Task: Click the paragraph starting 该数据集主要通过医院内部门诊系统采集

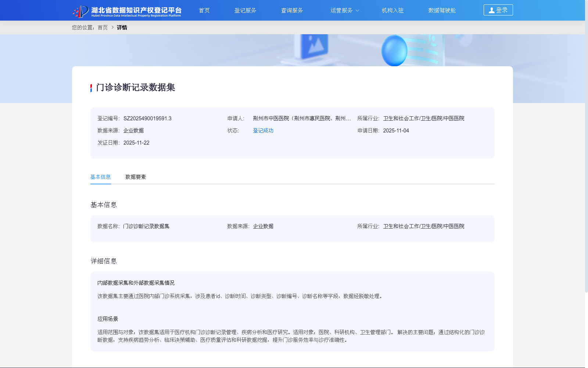Action: click(x=241, y=296)
